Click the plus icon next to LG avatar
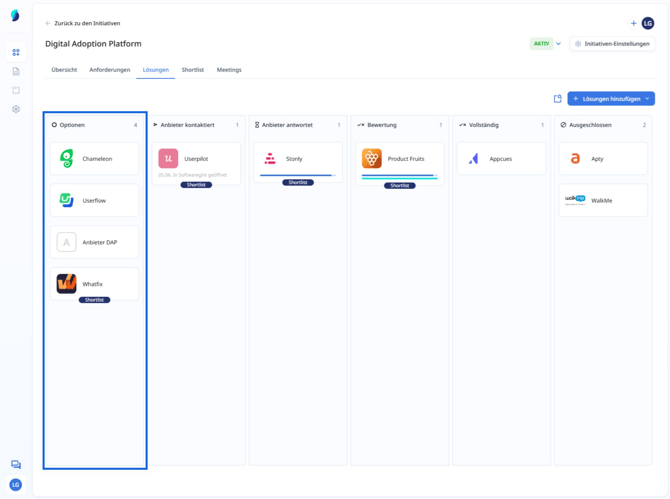The width and height of the screenshot is (670, 499). point(633,23)
